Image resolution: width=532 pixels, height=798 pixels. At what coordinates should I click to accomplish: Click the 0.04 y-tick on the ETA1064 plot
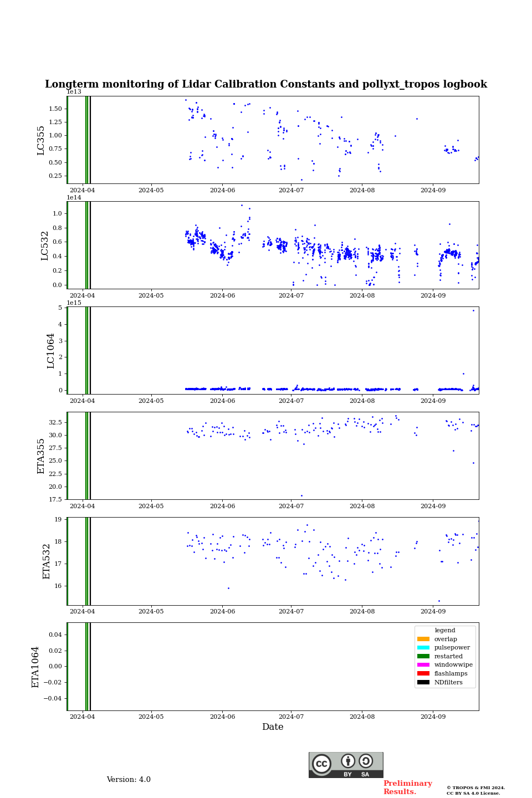pos(55,635)
